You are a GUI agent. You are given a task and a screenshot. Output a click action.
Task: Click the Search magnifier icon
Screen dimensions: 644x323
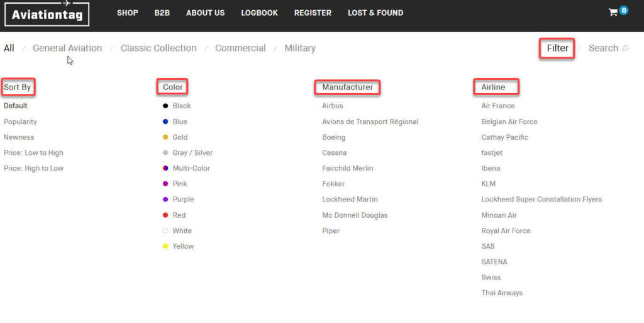[x=625, y=48]
